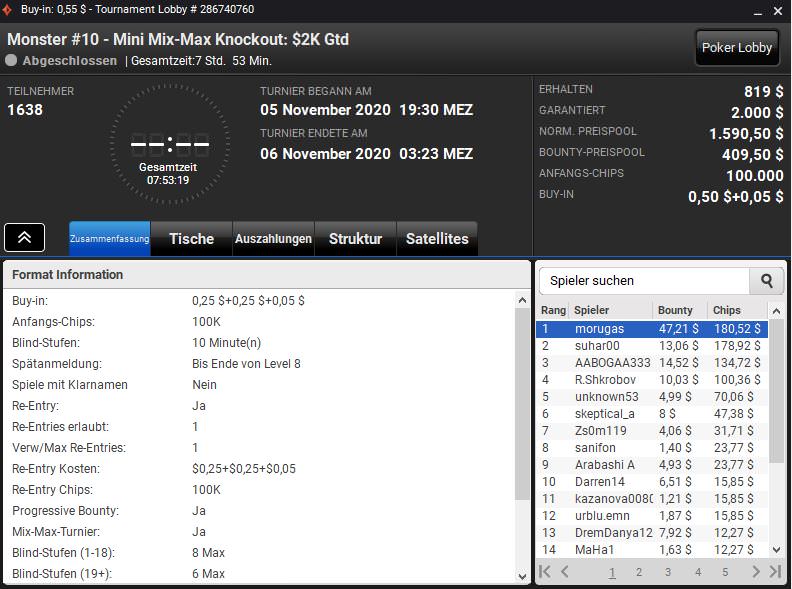Go to first page of player list

click(x=546, y=572)
